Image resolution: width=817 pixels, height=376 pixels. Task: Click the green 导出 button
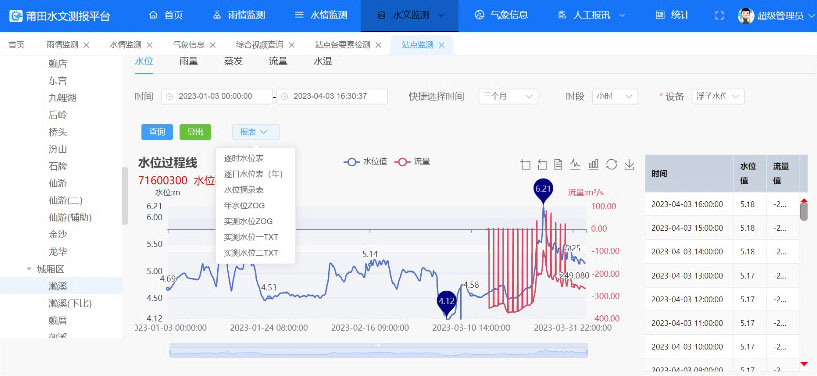coord(195,132)
